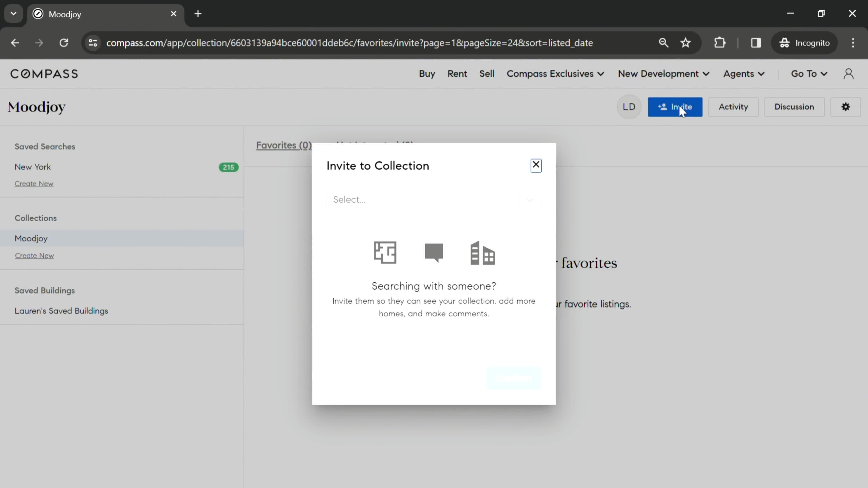Go forward in browser history
Image resolution: width=868 pixels, height=488 pixels.
coord(39,43)
